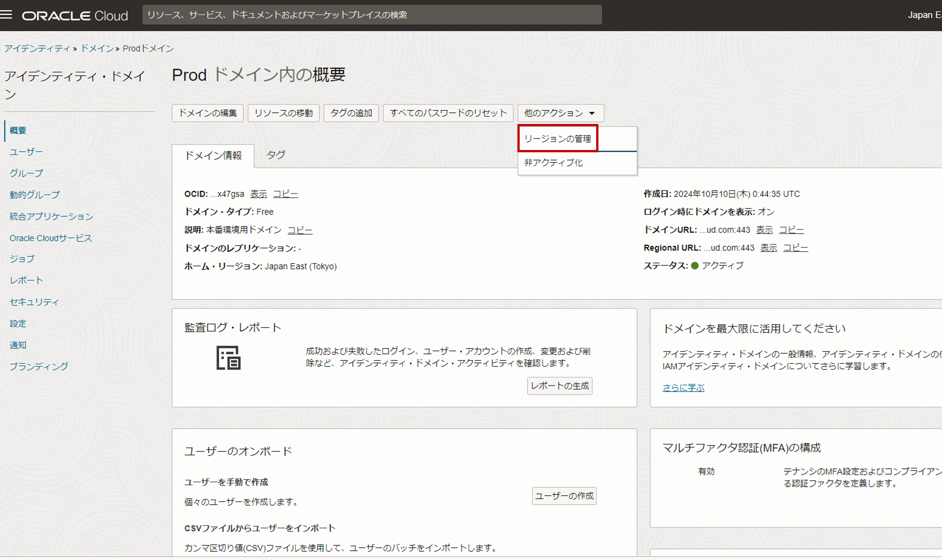Click the 監査ログ・レポート card title

[x=232, y=328]
